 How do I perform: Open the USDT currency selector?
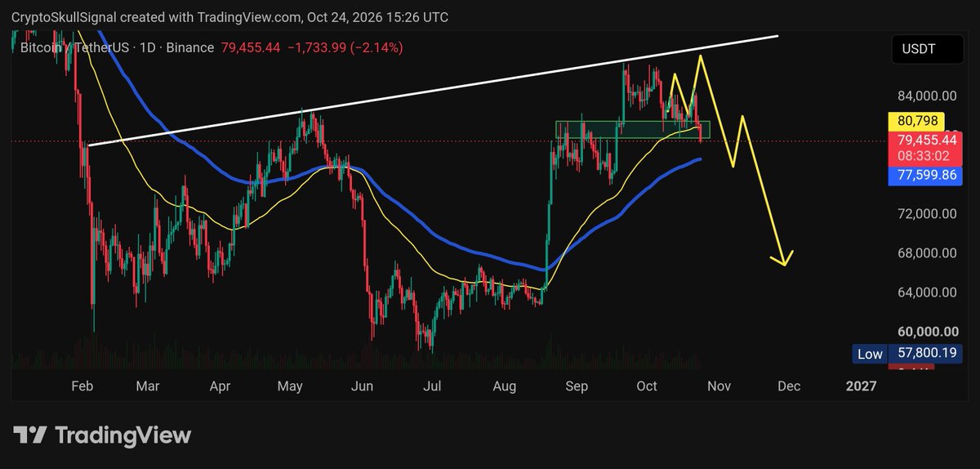[926, 49]
